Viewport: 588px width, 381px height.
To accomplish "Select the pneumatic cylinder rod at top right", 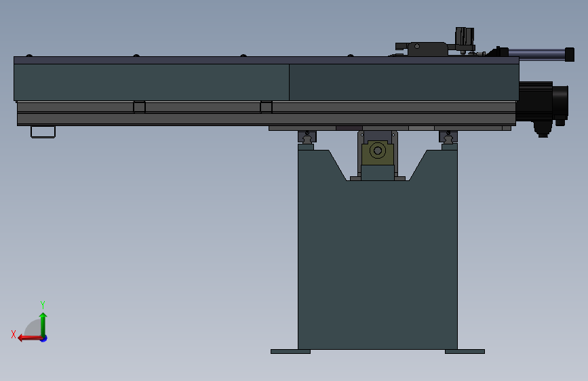I will (536, 54).
